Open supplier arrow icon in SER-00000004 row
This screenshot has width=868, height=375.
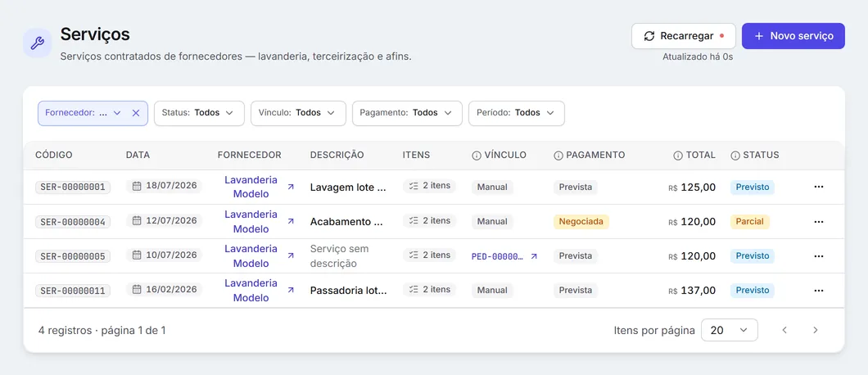point(291,222)
